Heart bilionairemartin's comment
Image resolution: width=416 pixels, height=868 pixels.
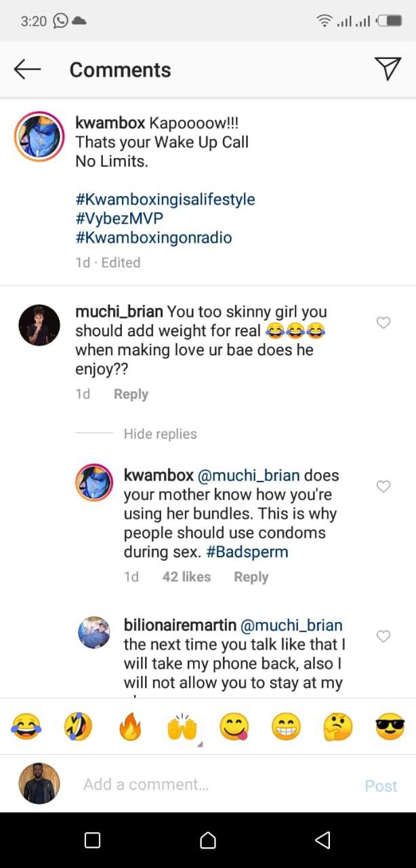click(x=383, y=636)
